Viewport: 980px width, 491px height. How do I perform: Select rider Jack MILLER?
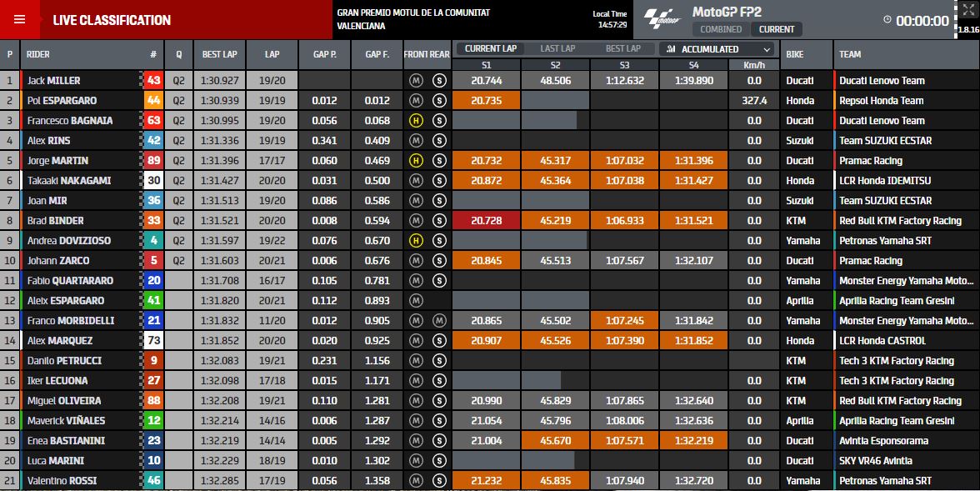(x=53, y=81)
